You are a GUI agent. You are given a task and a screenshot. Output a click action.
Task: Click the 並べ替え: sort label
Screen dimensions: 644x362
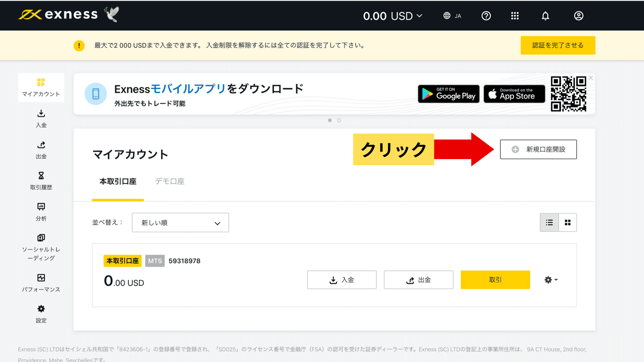108,223
